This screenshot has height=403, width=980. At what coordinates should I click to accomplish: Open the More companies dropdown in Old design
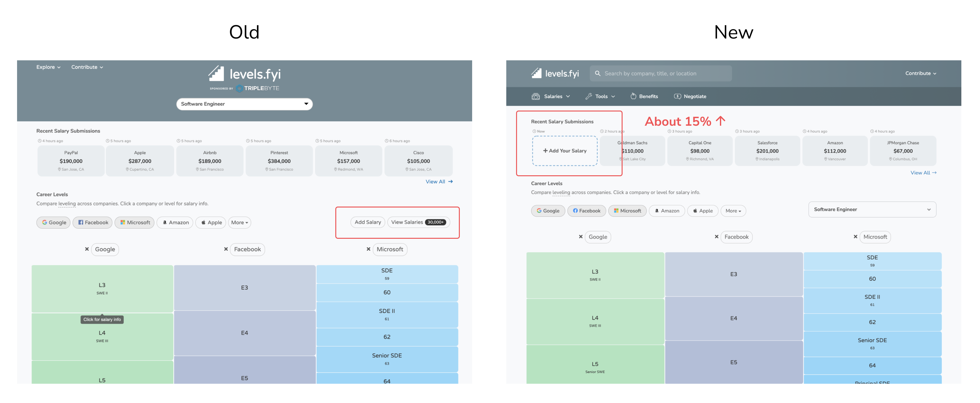[239, 223]
